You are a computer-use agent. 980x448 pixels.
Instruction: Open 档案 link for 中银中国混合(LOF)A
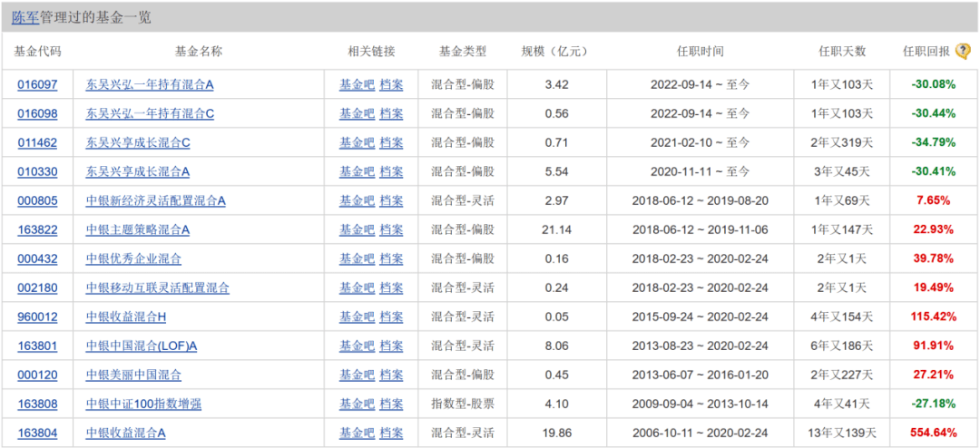391,346
